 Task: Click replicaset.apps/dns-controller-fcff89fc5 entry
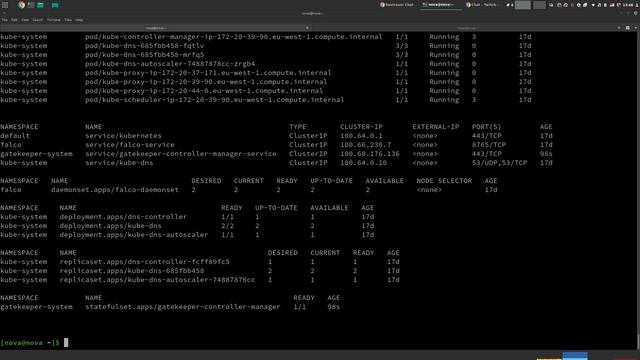tap(144, 262)
